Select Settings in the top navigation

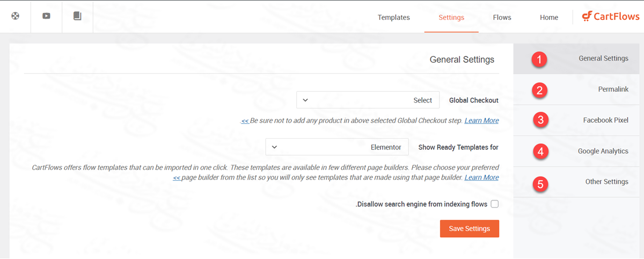point(451,17)
